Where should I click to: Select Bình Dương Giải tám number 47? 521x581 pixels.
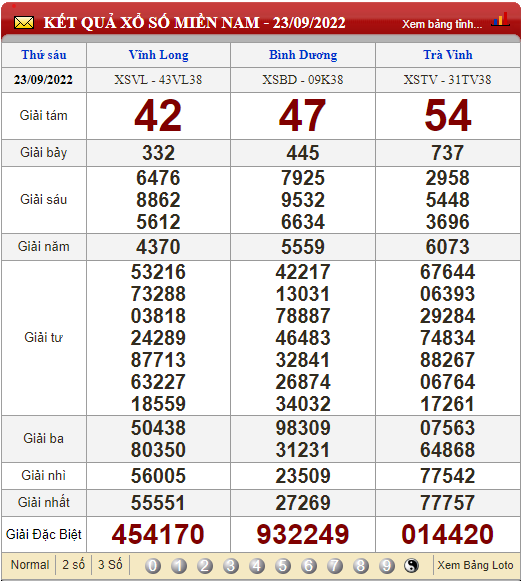[x=303, y=116]
